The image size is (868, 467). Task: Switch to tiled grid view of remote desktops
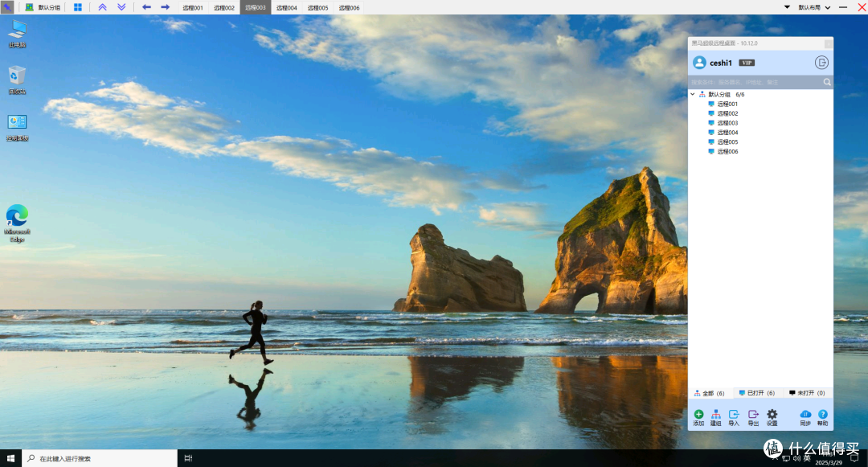point(78,7)
